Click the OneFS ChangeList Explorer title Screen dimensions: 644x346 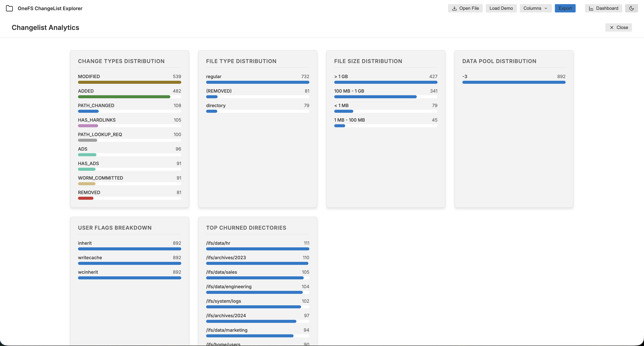(50, 8)
